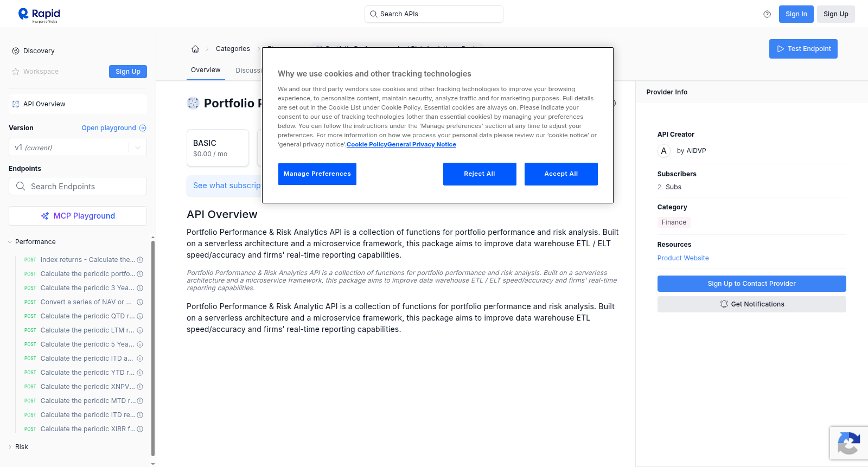Image resolution: width=868 pixels, height=467 pixels.
Task: Show info for periodic YTD endpoint
Action: (140, 373)
